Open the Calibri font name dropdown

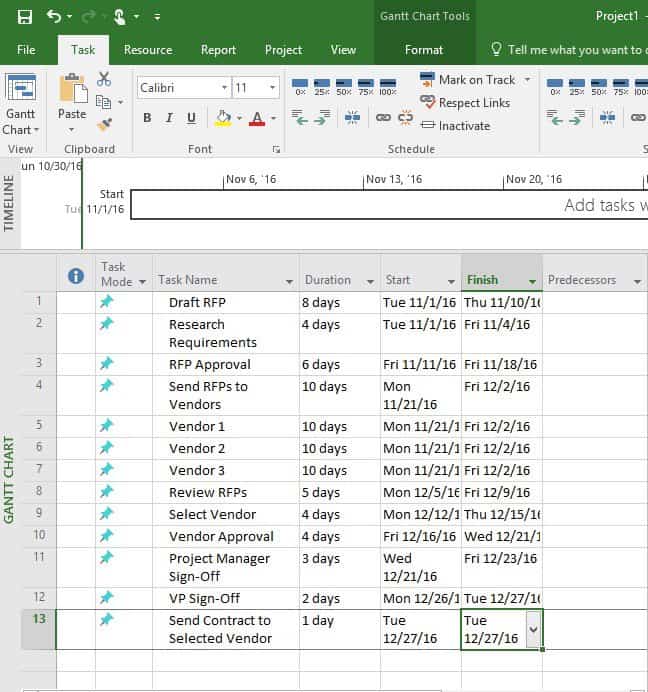coord(224,88)
